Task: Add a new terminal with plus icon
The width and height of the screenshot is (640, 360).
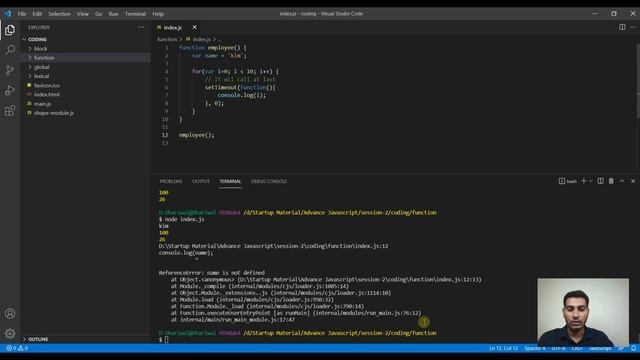Action: coord(584,181)
